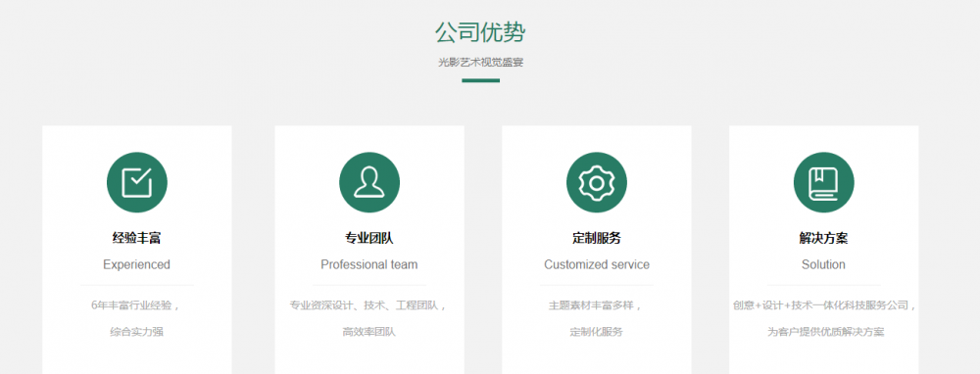Viewport: 980px width, 374px height.
Task: Select the Experienced label
Action: point(137,264)
